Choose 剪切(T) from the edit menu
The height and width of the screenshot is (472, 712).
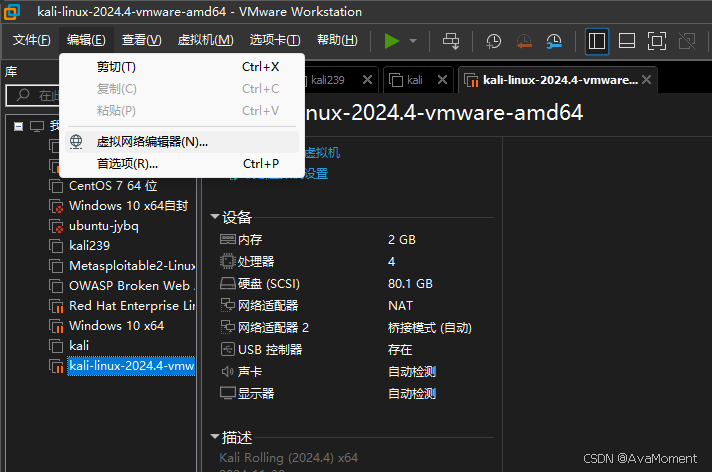click(x=182, y=67)
